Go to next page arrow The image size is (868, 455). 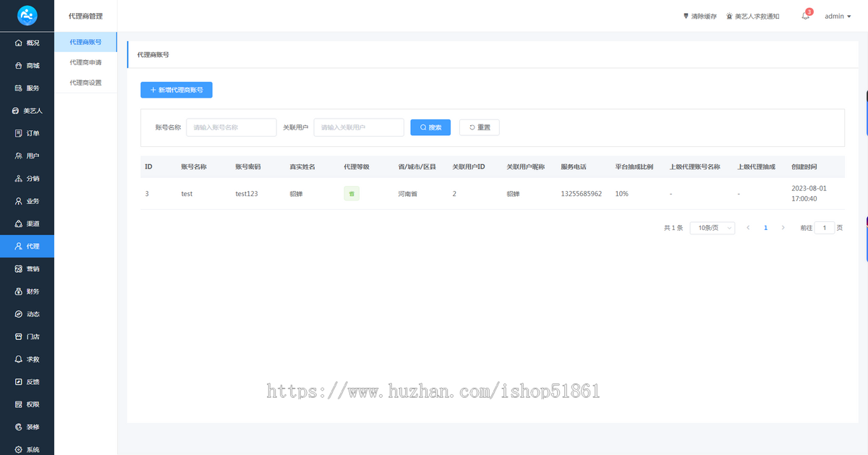(783, 227)
